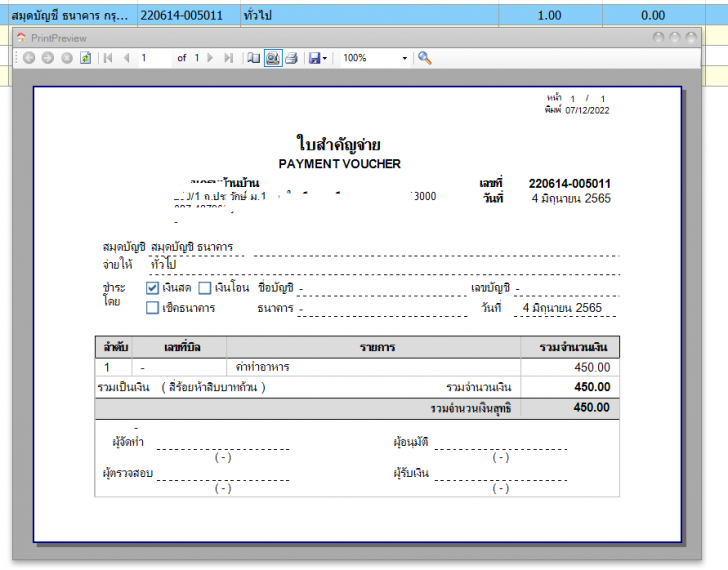Image resolution: width=728 pixels, height=570 pixels.
Task: Click the ผู้ตรวจสอบ signature label
Action: (128, 473)
